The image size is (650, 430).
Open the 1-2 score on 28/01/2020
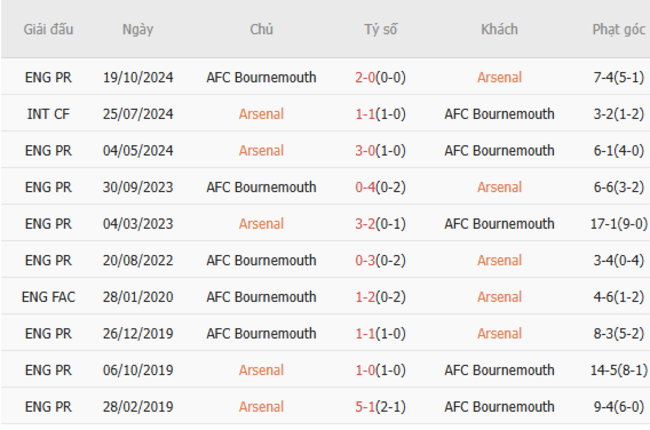point(366,297)
